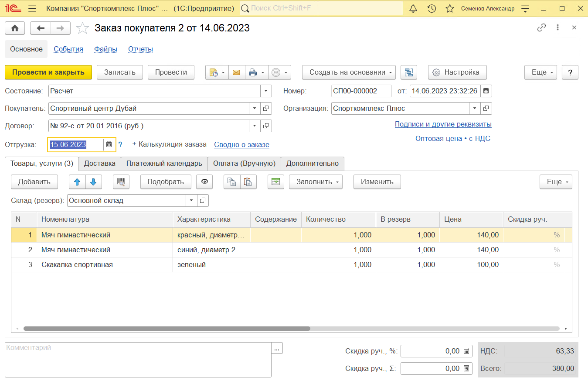Viewport: 588px width, 384px height.
Task: Click the horizontal table scrollbar
Action: tap(167, 329)
